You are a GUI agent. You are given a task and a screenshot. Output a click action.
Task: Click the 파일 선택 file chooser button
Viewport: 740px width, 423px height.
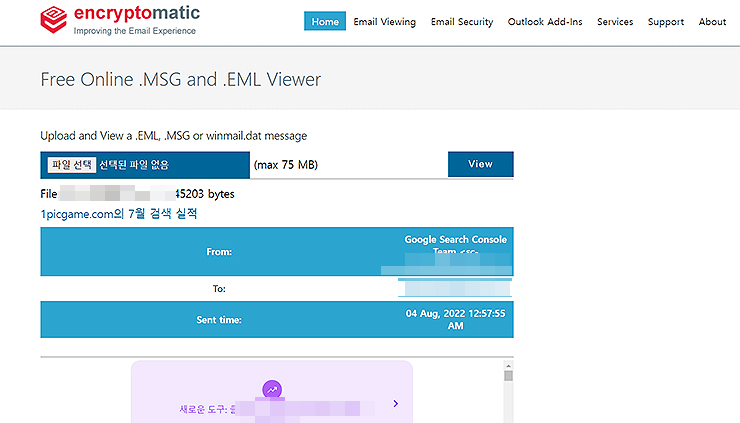point(72,165)
